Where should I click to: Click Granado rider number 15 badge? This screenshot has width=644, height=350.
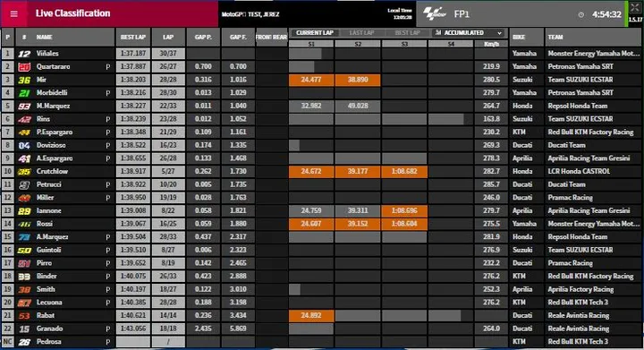point(24,329)
